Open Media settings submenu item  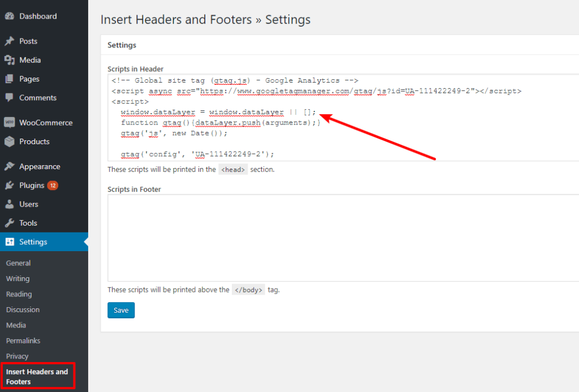coord(16,325)
